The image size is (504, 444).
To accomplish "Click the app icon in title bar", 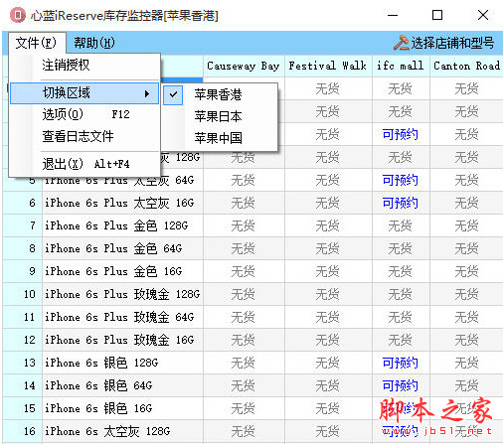I will [17, 15].
